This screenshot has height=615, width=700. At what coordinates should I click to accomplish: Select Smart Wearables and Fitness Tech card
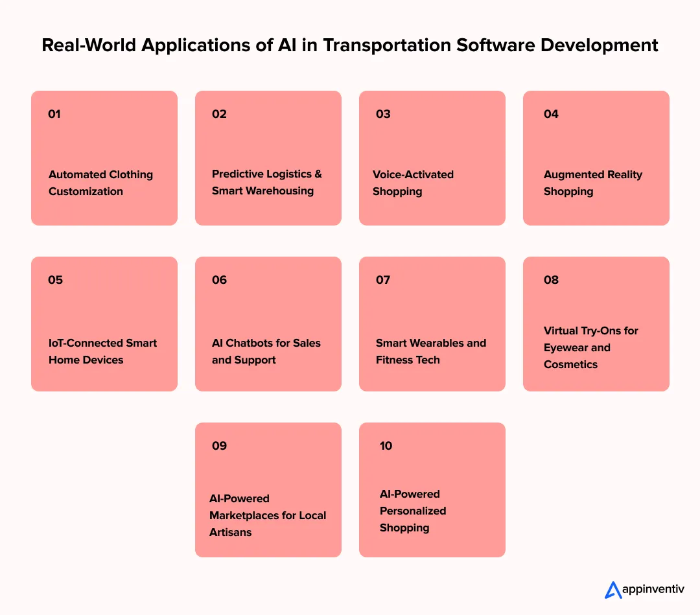pyautogui.click(x=432, y=324)
